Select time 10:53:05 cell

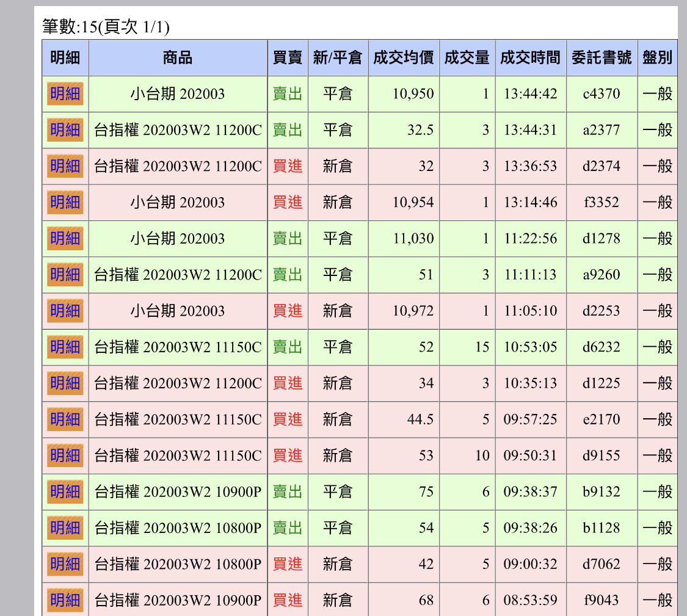tap(531, 347)
